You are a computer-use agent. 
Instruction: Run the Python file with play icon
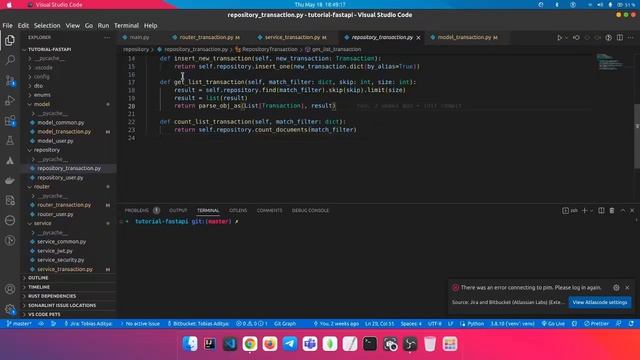pyautogui.click(x=559, y=38)
